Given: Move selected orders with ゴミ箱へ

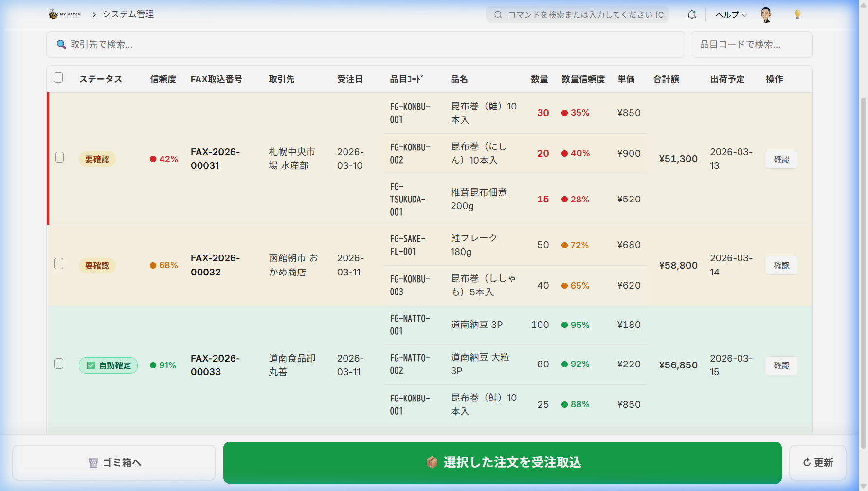Looking at the screenshot, I should click(114, 462).
